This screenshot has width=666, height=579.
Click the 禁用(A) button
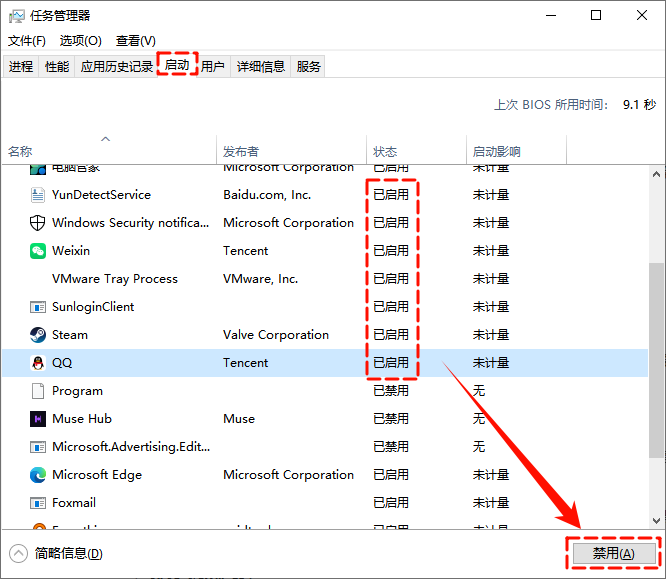coord(613,553)
